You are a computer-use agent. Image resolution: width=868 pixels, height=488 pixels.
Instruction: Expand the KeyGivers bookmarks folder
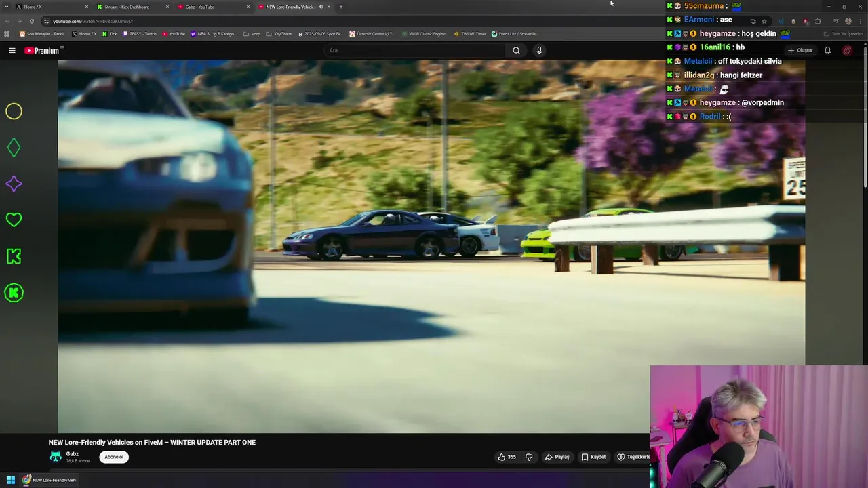[x=279, y=33]
